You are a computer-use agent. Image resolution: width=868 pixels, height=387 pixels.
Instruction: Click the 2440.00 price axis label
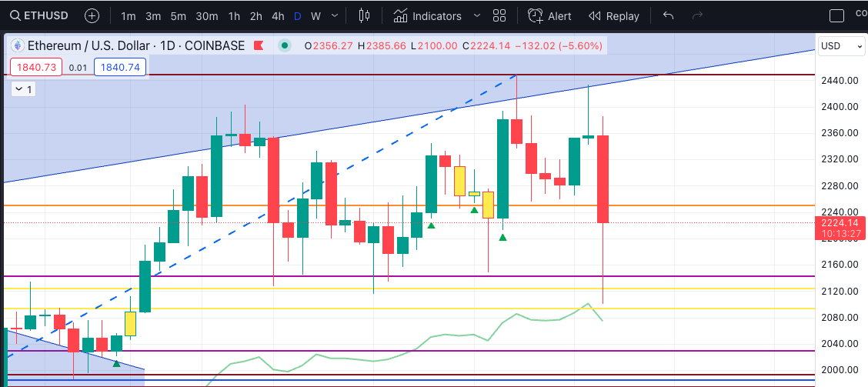click(840, 80)
